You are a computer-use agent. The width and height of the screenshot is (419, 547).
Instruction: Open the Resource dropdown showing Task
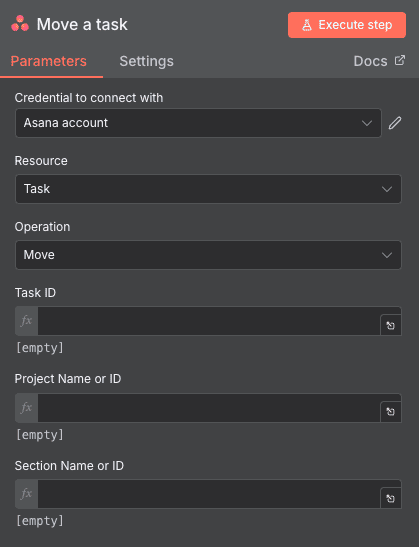(x=208, y=189)
